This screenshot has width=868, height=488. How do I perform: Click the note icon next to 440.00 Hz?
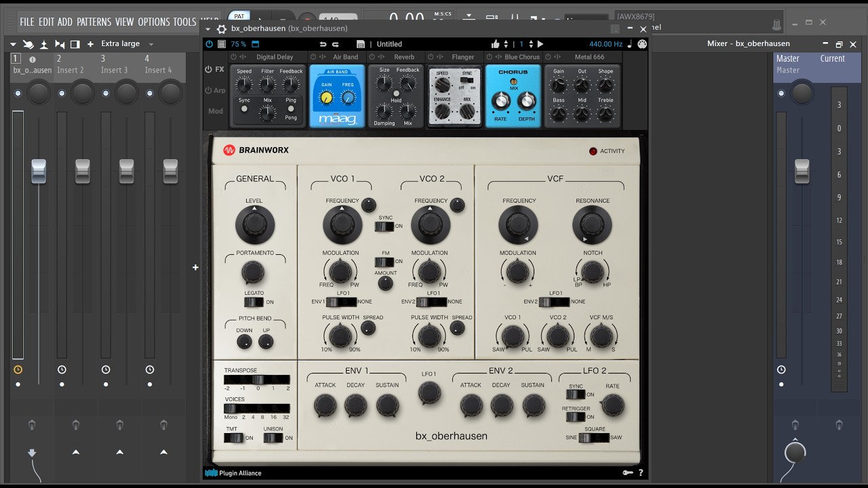[x=629, y=44]
